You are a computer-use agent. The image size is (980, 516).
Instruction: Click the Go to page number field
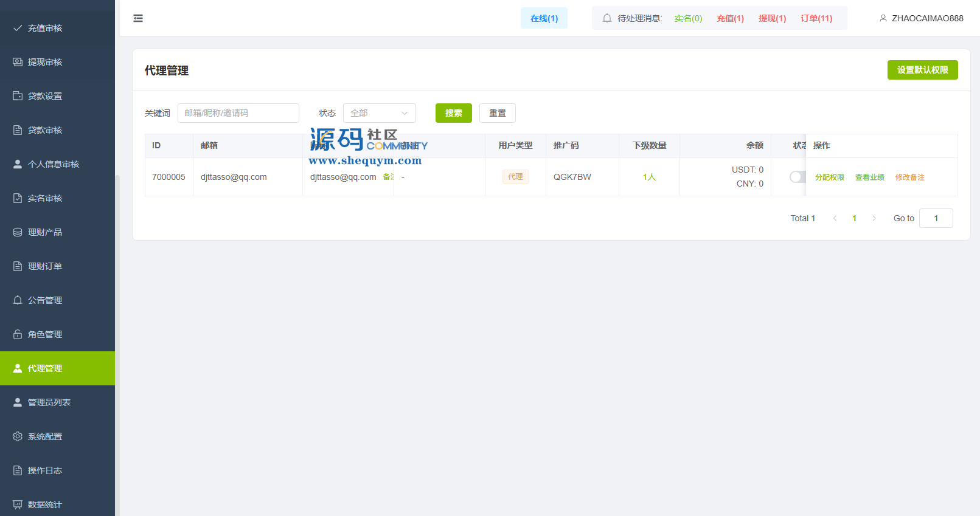pyautogui.click(x=936, y=218)
